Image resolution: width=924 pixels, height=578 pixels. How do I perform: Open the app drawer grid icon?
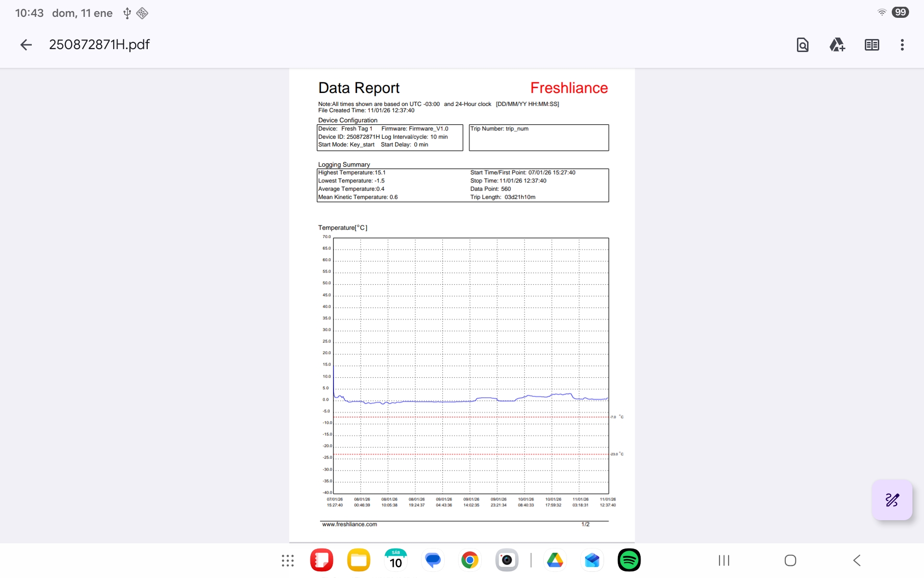[x=288, y=560]
